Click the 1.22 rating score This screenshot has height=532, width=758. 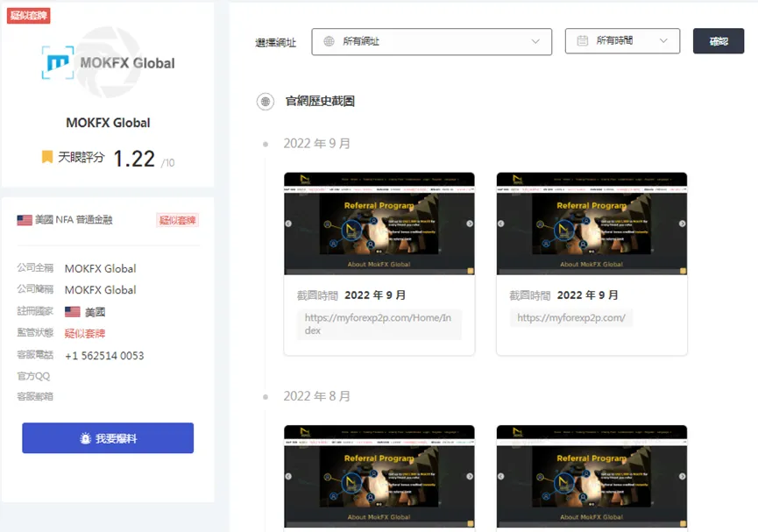(134, 159)
